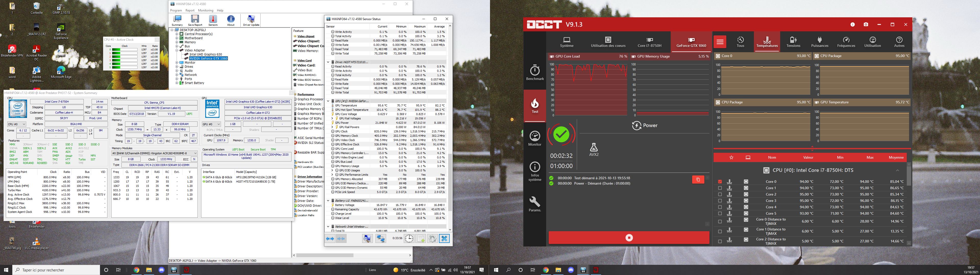Expand Central Processor(s) tree node

[x=177, y=34]
